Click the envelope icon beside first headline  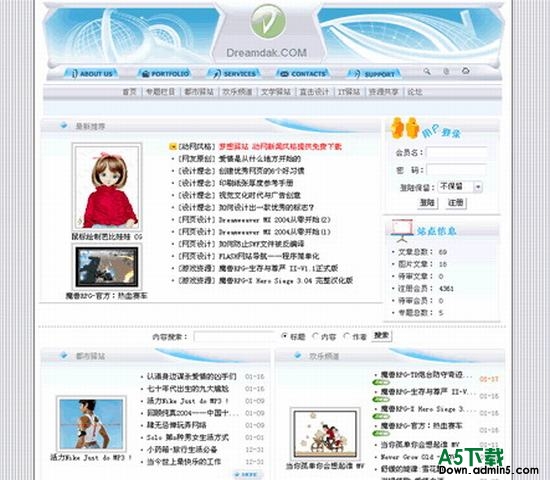coord(172,147)
